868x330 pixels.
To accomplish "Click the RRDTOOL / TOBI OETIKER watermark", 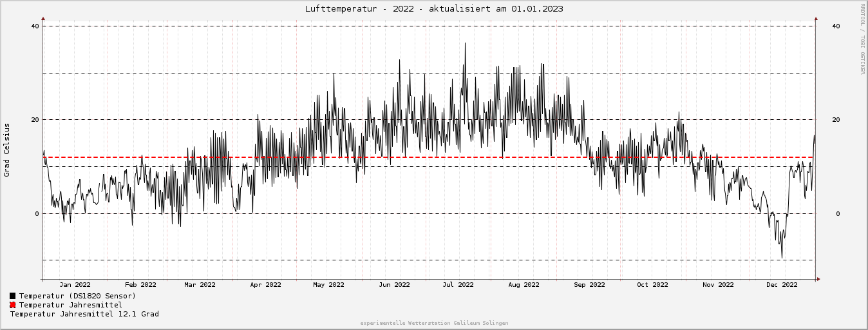I will pyautogui.click(x=862, y=39).
